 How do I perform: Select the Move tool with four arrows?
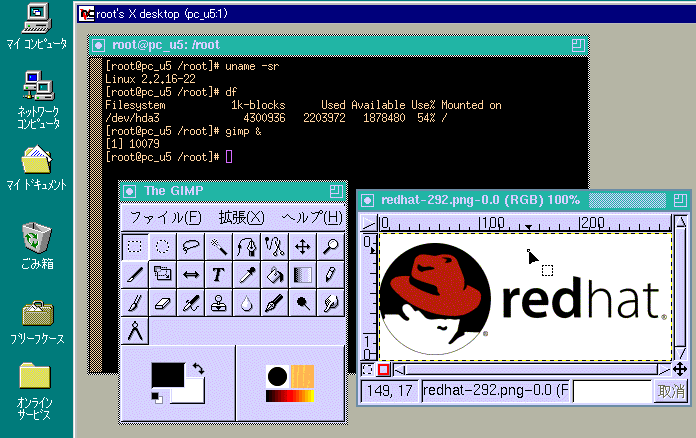click(x=302, y=246)
